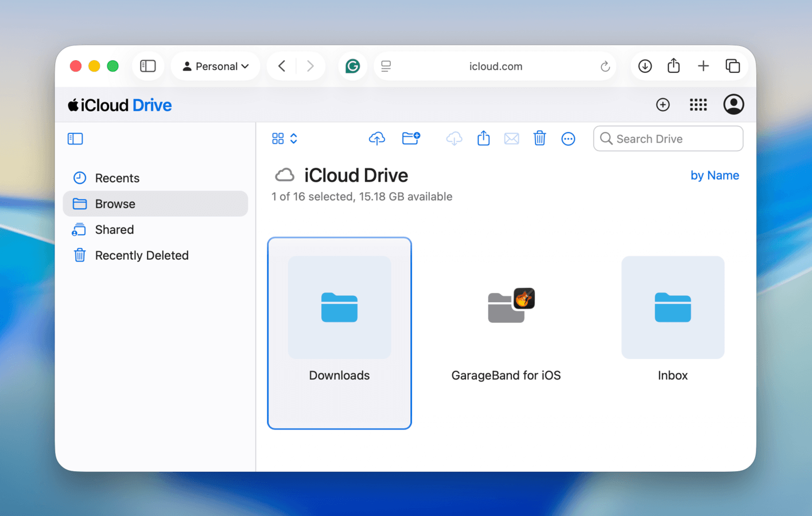Show Safari tab overview
The height and width of the screenshot is (516, 812).
pos(733,66)
